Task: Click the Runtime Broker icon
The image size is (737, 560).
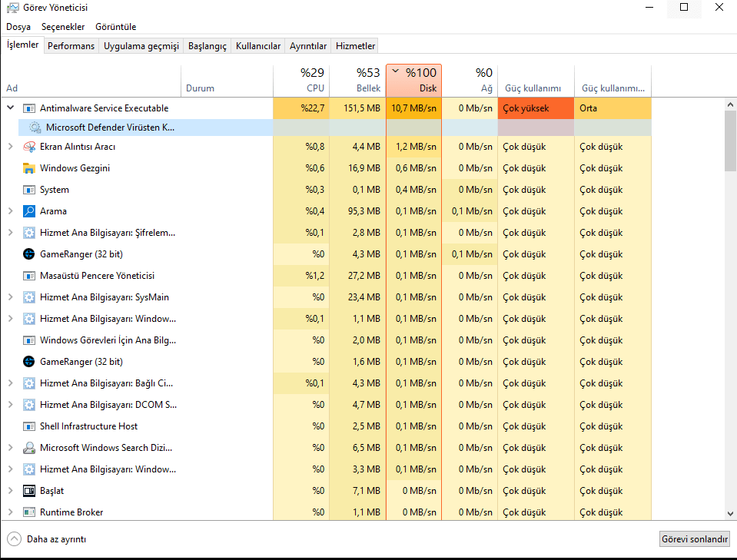Action: (29, 512)
